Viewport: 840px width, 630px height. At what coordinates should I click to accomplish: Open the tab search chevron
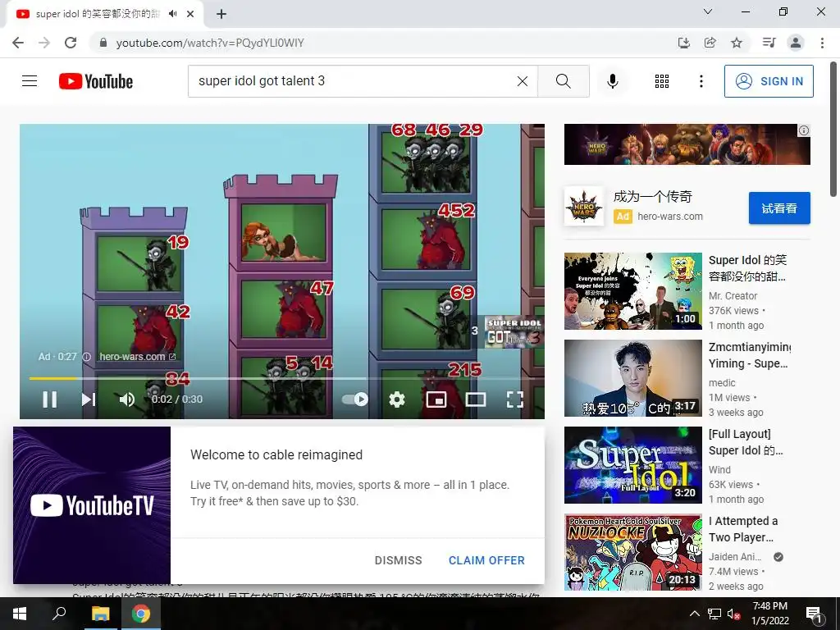click(708, 11)
